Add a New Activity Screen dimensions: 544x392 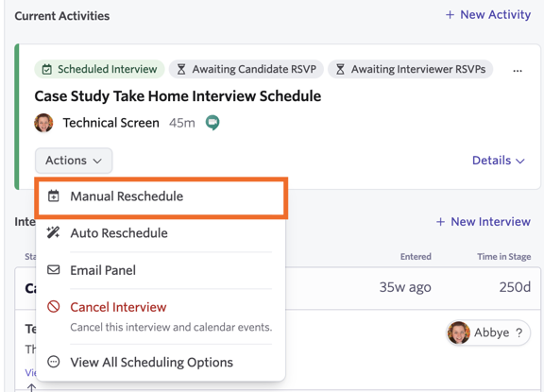(488, 14)
